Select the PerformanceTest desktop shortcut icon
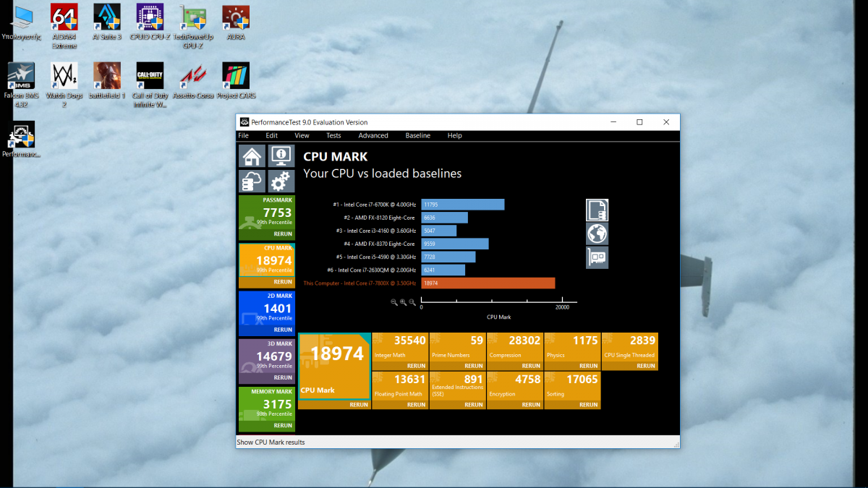Image resolution: width=868 pixels, height=488 pixels. tap(20, 140)
